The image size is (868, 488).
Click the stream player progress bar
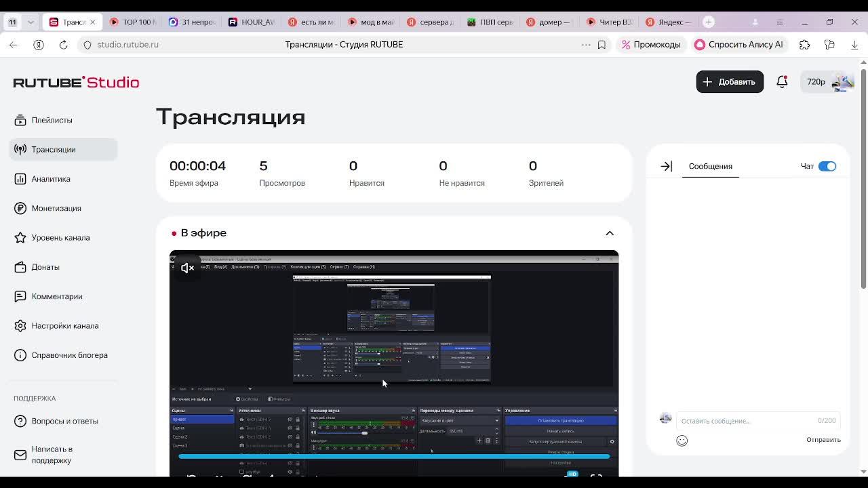(394, 457)
